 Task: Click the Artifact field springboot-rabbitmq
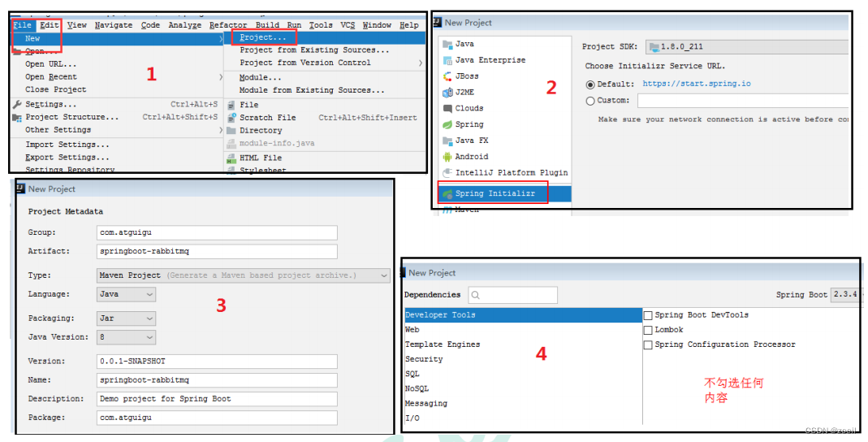(x=217, y=251)
